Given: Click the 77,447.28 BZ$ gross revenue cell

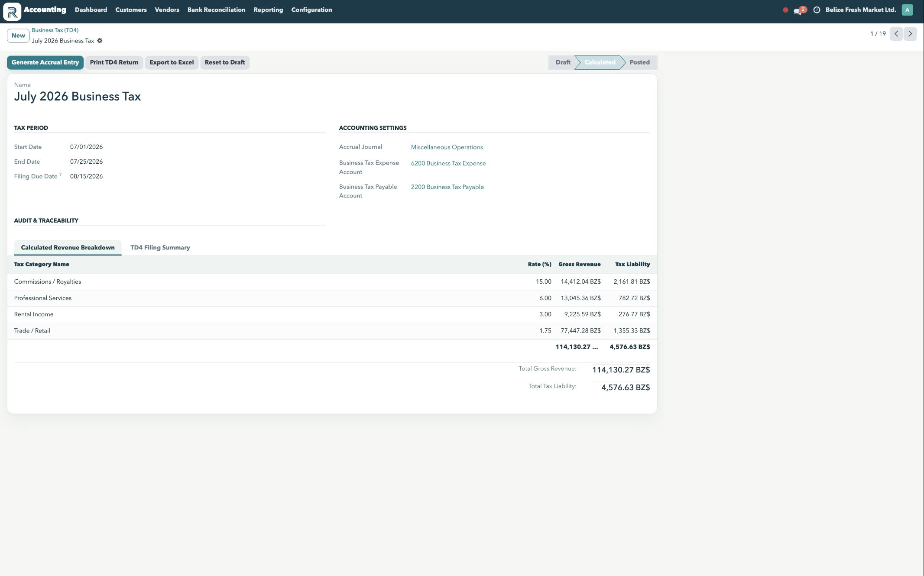Looking at the screenshot, I should [x=580, y=331].
